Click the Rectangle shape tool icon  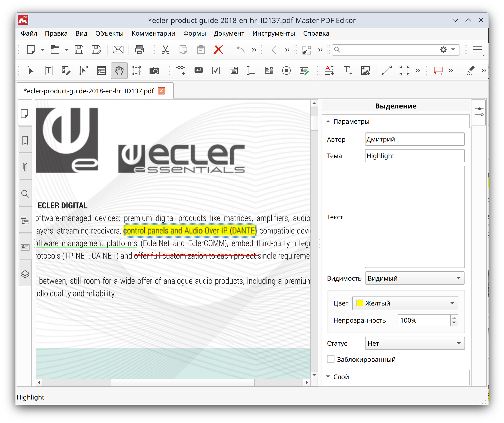click(404, 70)
